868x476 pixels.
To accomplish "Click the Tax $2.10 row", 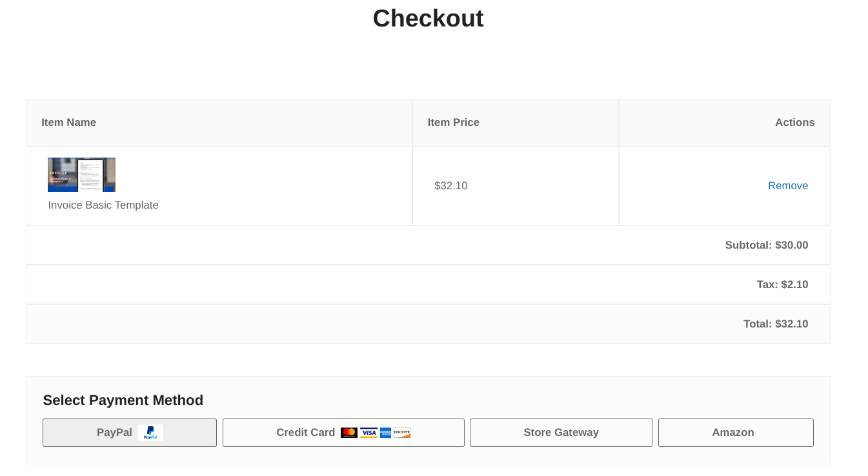I will 782,284.
